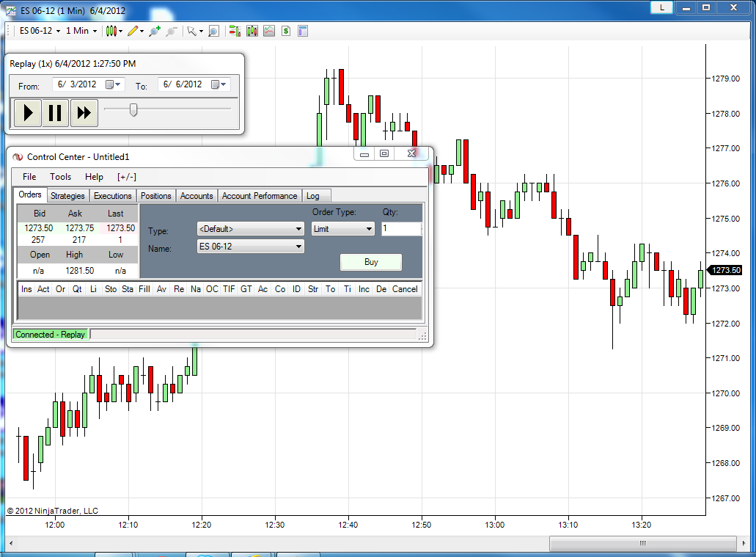Open the From date calendar picker
Image resolution: width=756 pixels, height=557 pixels.
[113, 84]
